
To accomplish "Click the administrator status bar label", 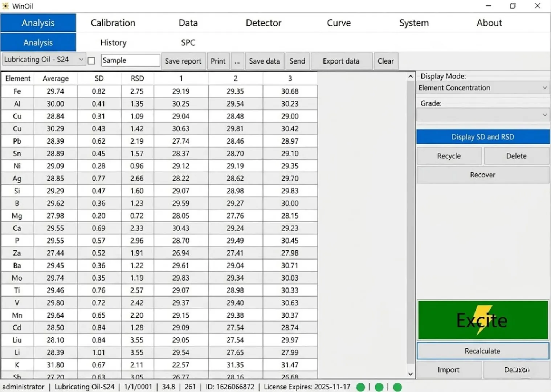I will (23, 387).
